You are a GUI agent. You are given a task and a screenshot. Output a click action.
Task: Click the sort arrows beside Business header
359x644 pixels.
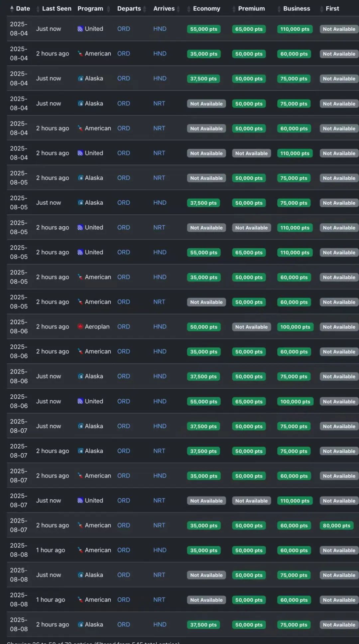pos(279,9)
